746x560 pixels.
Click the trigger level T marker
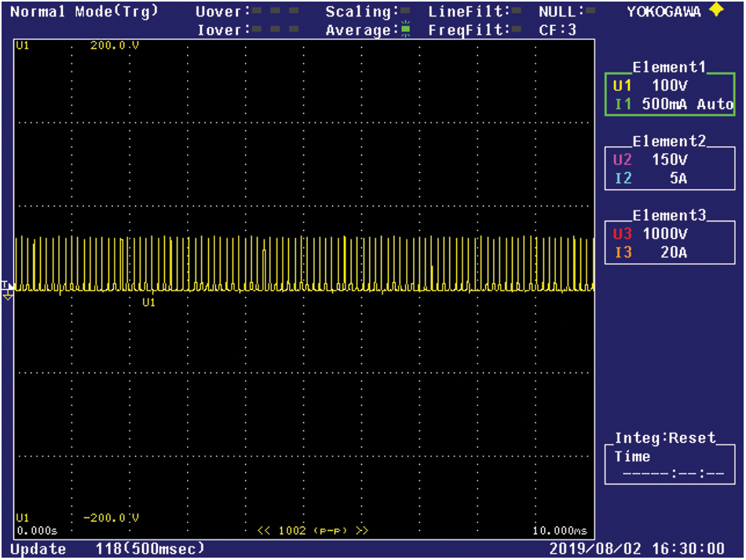click(x=5, y=284)
